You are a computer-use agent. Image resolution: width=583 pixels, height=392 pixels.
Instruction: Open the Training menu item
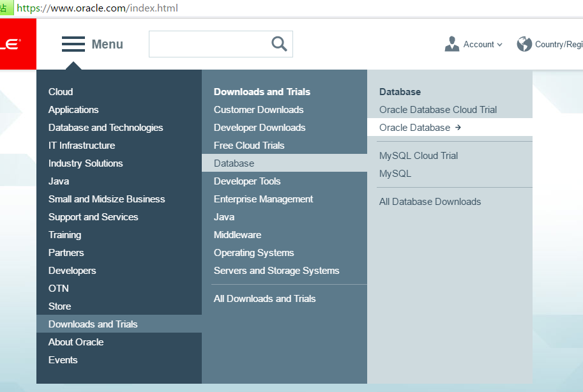point(64,235)
